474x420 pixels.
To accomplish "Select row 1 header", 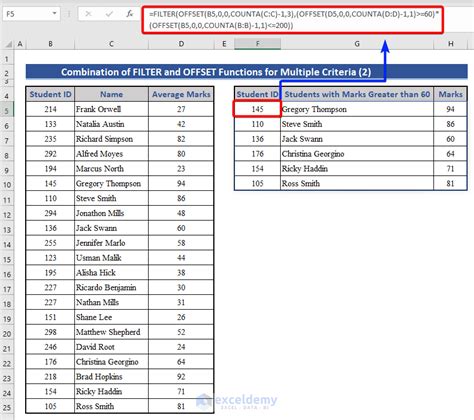I will (7, 60).
